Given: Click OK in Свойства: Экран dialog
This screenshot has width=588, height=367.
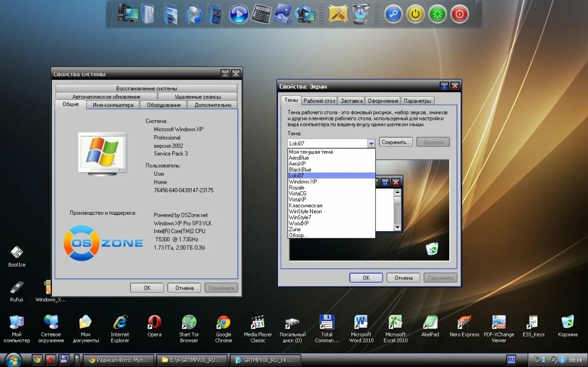Looking at the screenshot, I should 366,278.
